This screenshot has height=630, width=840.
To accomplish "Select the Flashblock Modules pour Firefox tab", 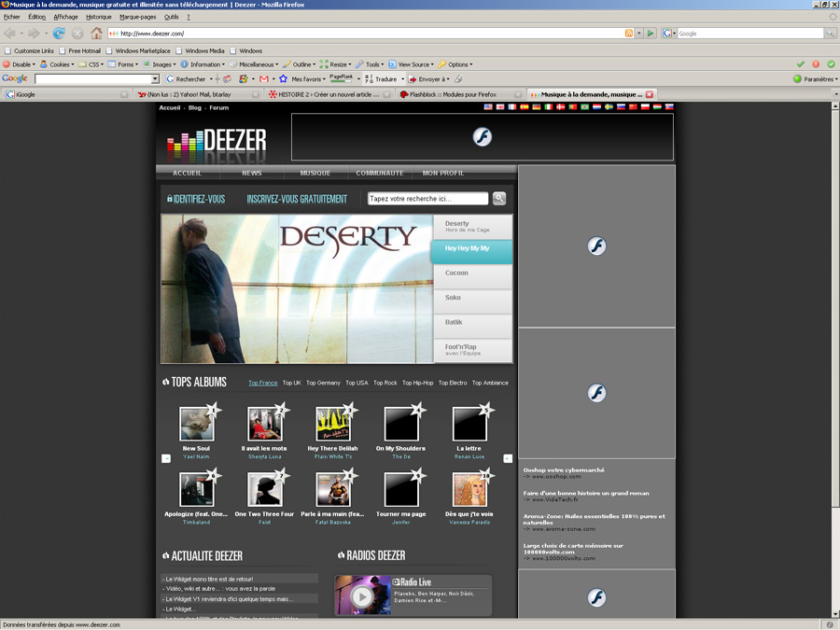I will pos(457,94).
